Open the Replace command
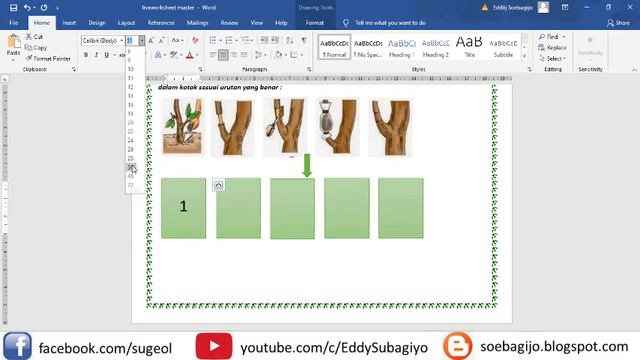The height and width of the screenshot is (360, 640). coord(552,48)
